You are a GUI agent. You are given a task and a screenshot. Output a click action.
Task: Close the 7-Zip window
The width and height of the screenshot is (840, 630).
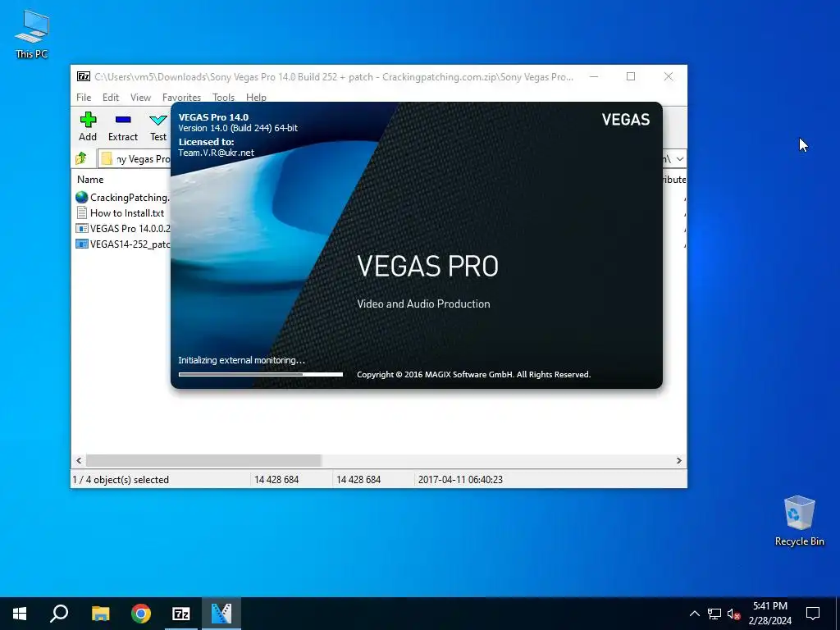point(668,76)
